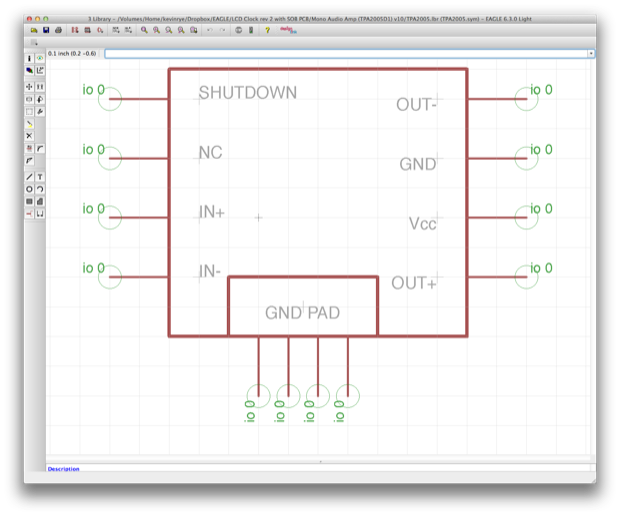Print the symbol drawing

pos(59,30)
